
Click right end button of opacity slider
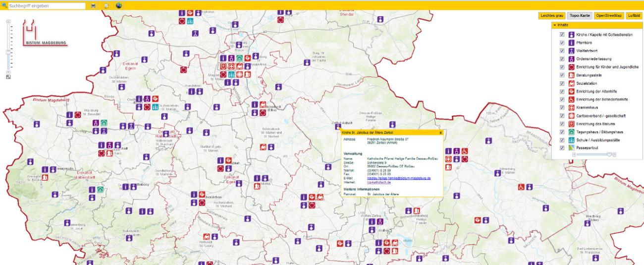615,154
